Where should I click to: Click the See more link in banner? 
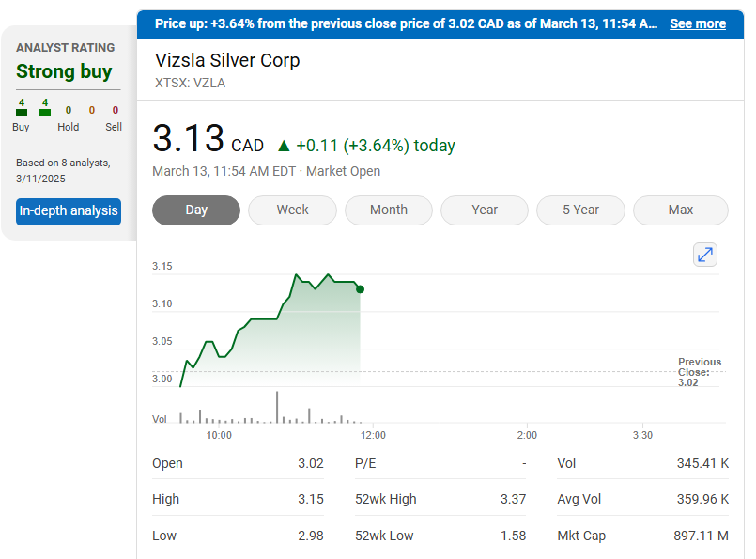click(x=697, y=23)
